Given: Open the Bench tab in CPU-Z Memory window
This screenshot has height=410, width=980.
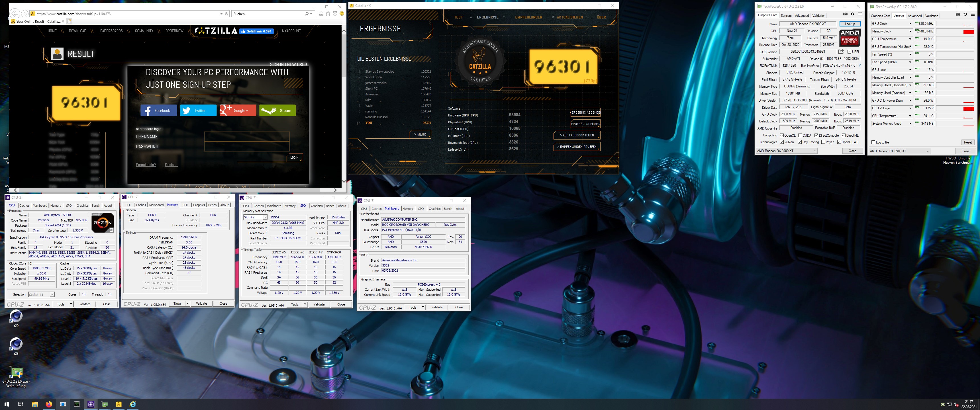Looking at the screenshot, I should [x=212, y=205].
